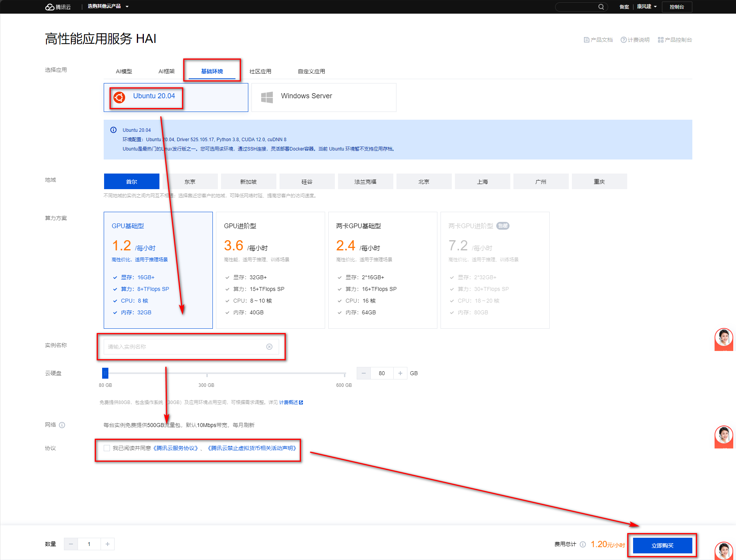Open external link icon beside 计费概述
Screen dimensions: 736x560
pos(301,402)
